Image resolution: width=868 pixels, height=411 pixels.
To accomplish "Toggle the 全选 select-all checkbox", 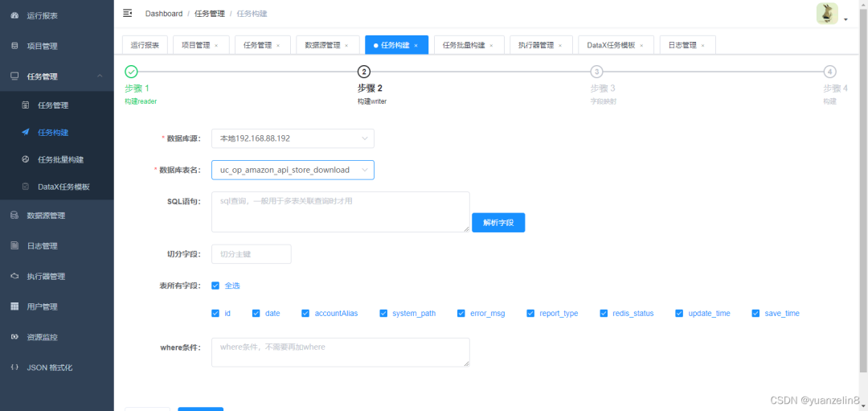I will [x=215, y=286].
